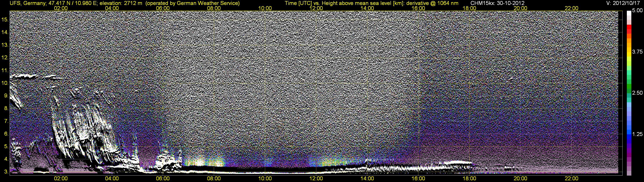
Task: Click the 3 km height axis label
Action: click(x=6, y=172)
